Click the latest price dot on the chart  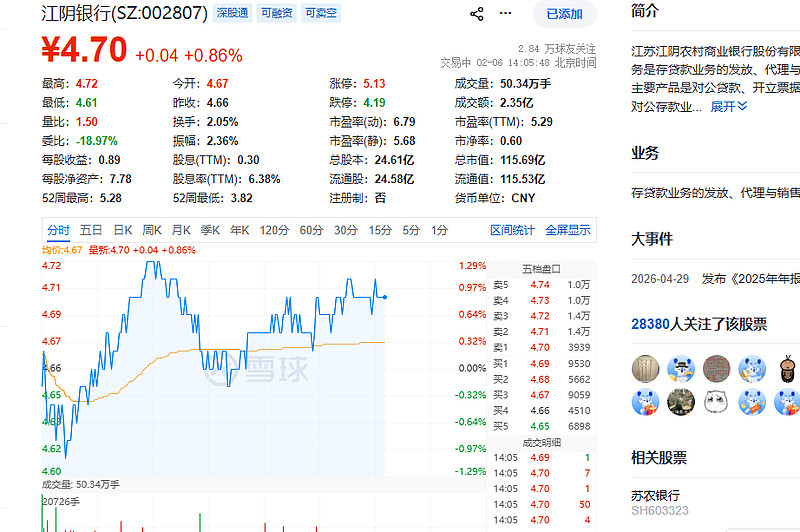(x=385, y=297)
